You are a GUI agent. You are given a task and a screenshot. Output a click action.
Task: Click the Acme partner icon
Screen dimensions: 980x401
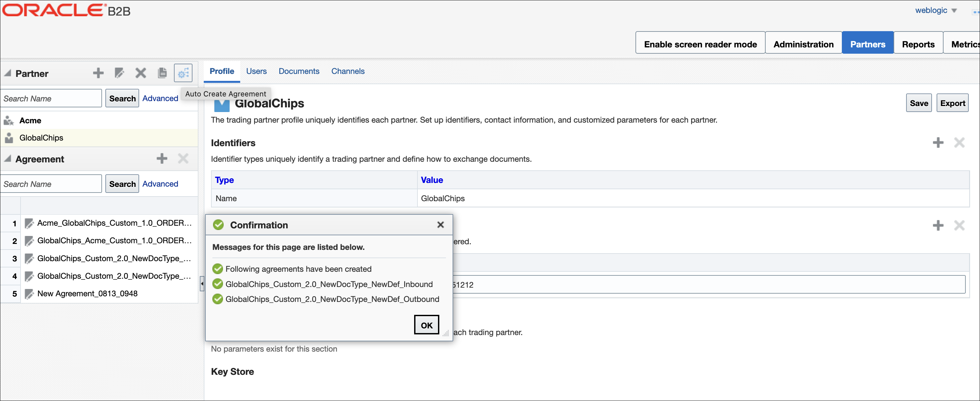pyautogui.click(x=9, y=121)
